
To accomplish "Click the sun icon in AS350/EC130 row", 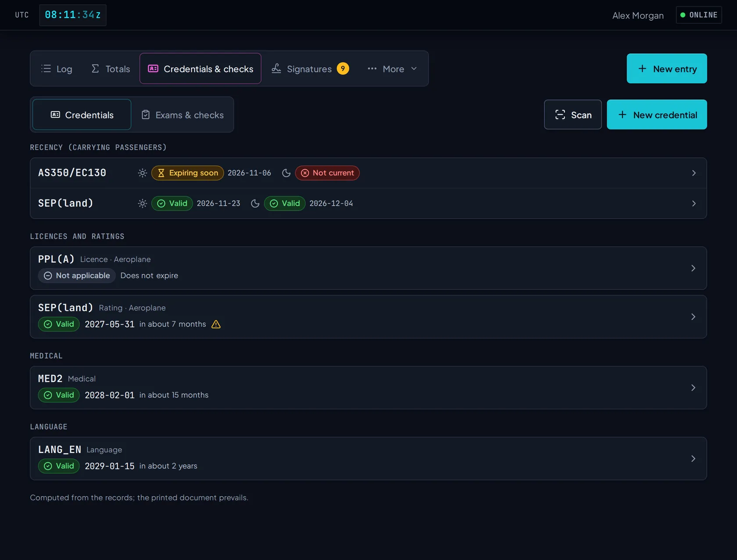I will 142,173.
